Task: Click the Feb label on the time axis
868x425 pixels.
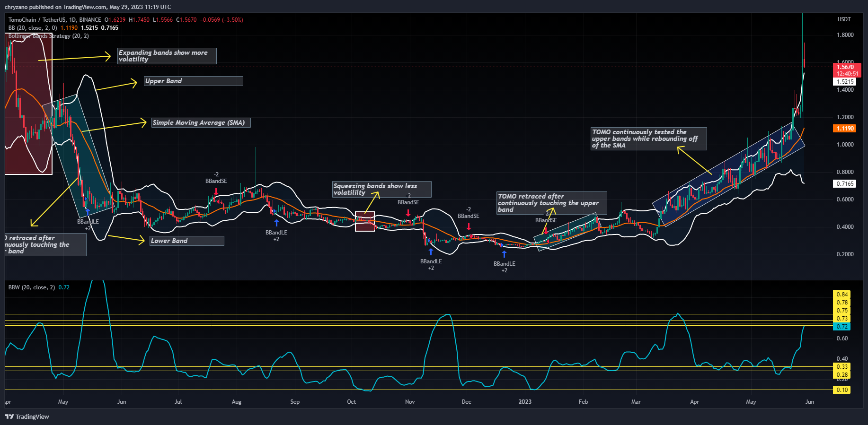Action: tap(583, 402)
